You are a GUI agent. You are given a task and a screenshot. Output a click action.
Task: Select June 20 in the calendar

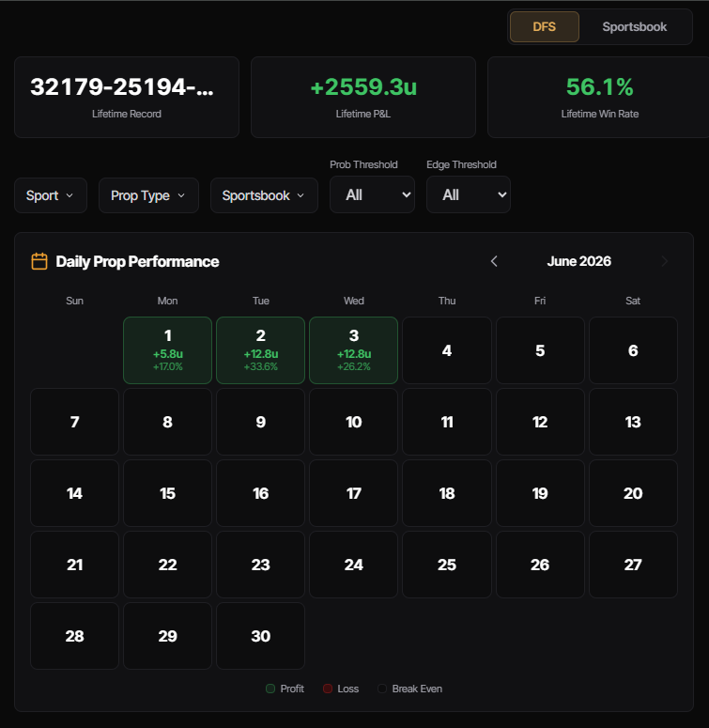(633, 493)
